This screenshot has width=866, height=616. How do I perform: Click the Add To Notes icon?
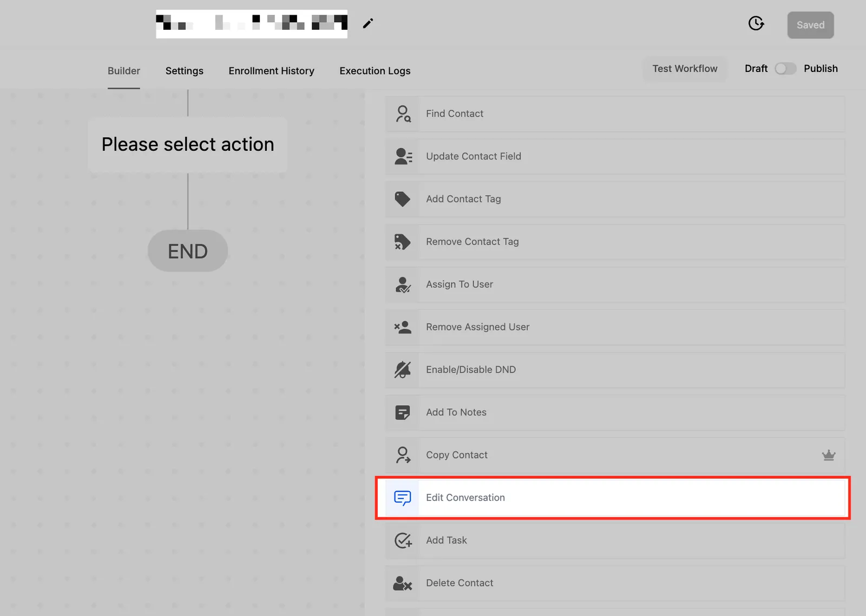click(x=403, y=413)
